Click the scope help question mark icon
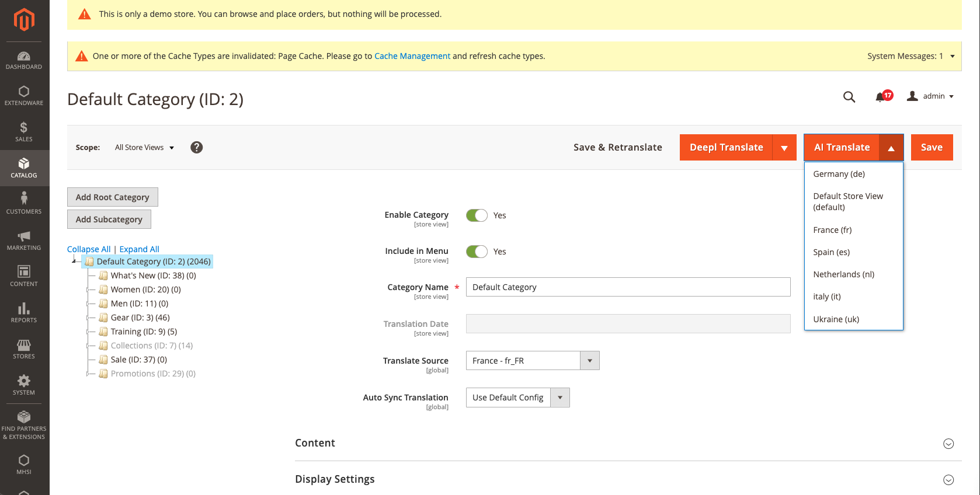The height and width of the screenshot is (495, 980). tap(197, 148)
